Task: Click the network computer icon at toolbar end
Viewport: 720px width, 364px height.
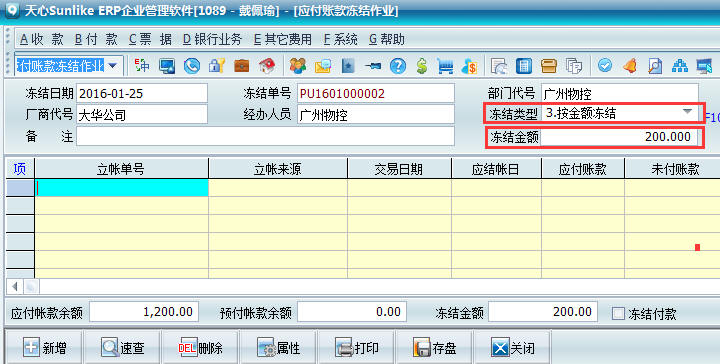Action: point(704,66)
